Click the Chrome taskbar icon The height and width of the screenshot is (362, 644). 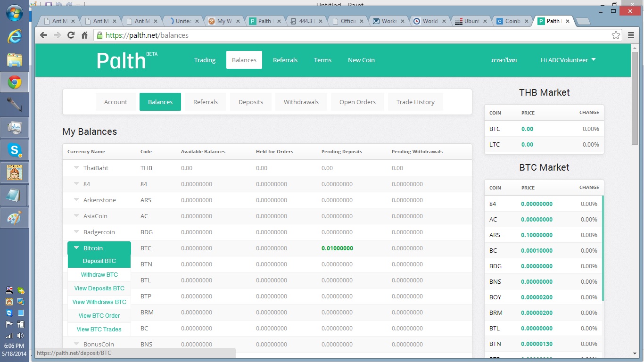tap(15, 82)
